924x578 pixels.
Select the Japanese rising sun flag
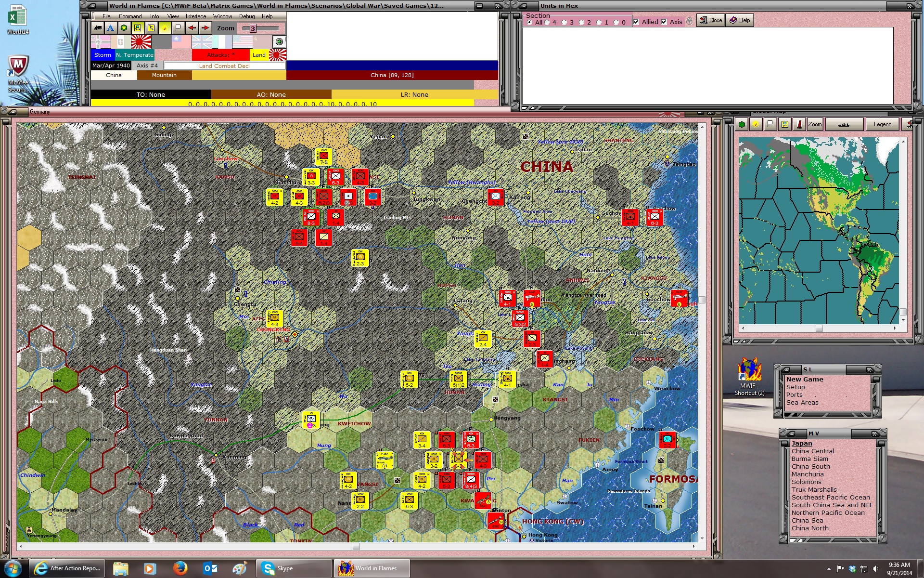(141, 42)
